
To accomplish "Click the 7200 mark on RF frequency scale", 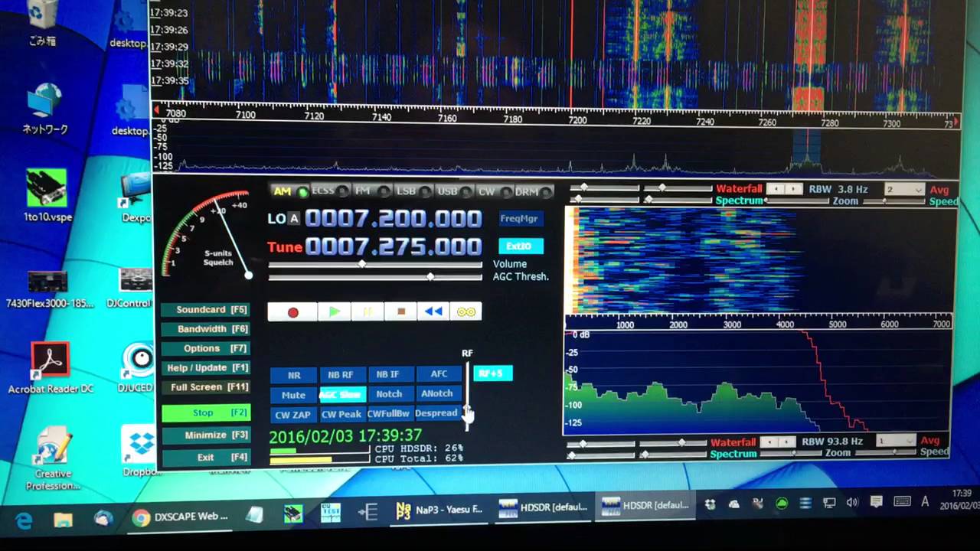I will pos(577,120).
